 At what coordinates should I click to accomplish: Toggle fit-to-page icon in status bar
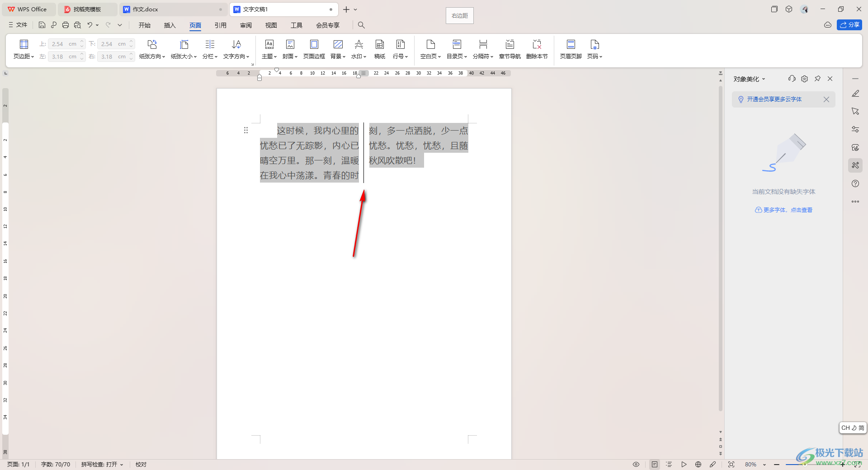tap(731, 464)
